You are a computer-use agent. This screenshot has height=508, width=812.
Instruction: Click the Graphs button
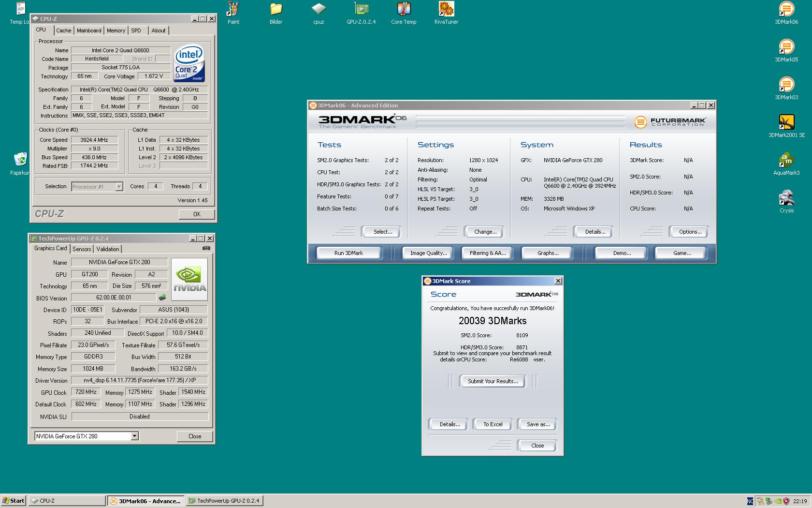click(x=548, y=253)
